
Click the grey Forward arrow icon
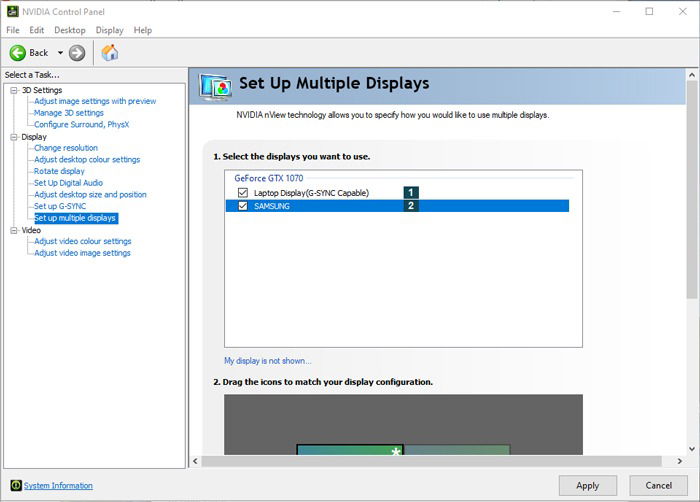pos(77,53)
